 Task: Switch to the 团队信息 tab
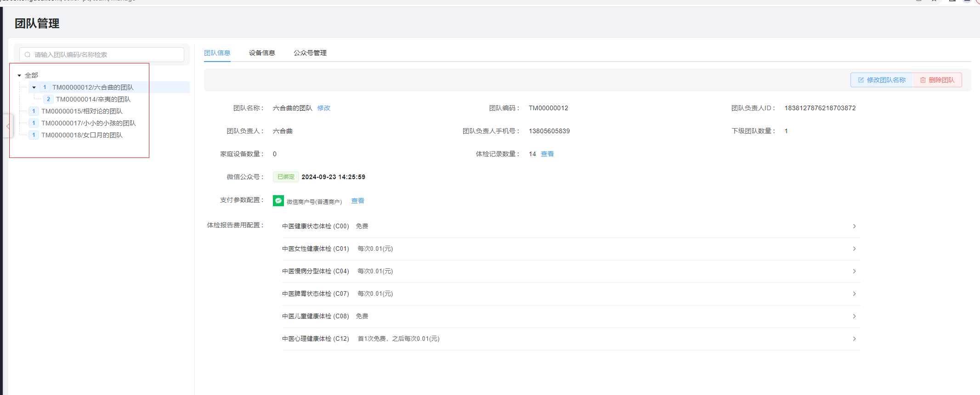pos(217,53)
